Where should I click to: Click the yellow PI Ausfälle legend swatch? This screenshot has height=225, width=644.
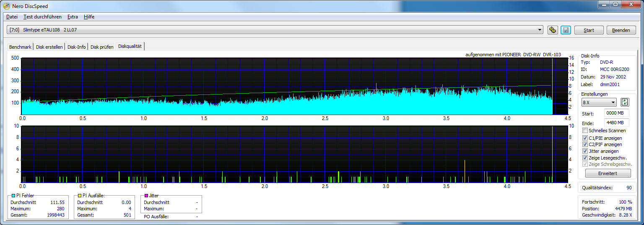(80, 196)
